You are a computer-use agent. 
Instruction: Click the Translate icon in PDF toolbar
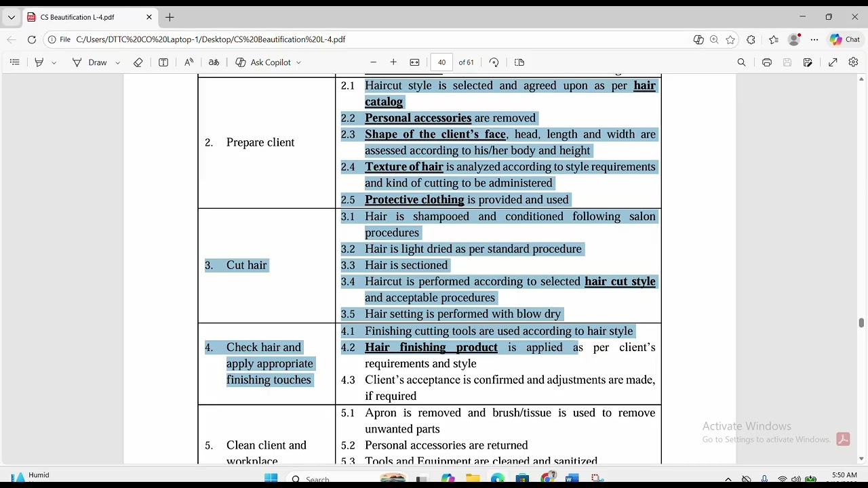214,62
